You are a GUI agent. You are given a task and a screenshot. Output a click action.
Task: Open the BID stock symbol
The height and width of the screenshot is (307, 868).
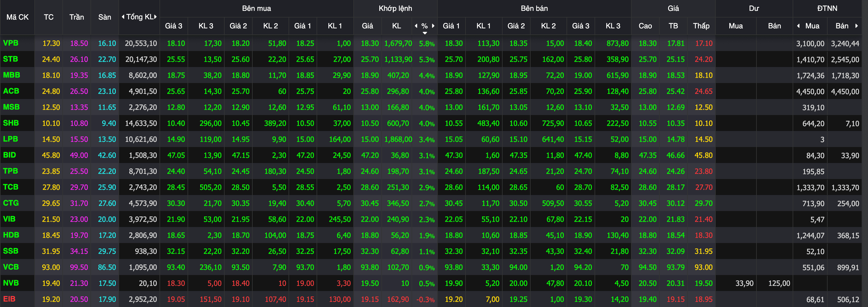click(9, 155)
